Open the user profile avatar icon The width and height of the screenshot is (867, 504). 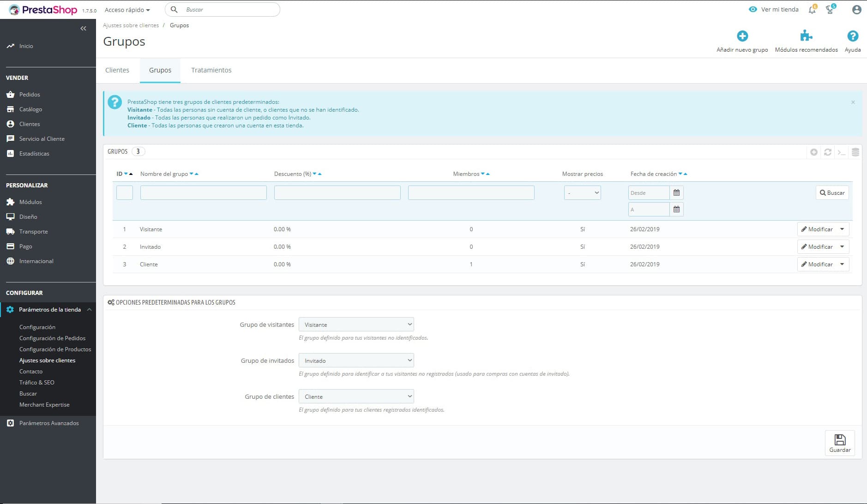point(856,10)
